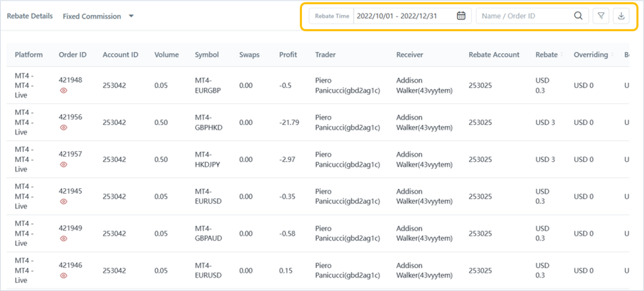
Task: Click receiver Addison Walker in last row
Action: click(424, 270)
